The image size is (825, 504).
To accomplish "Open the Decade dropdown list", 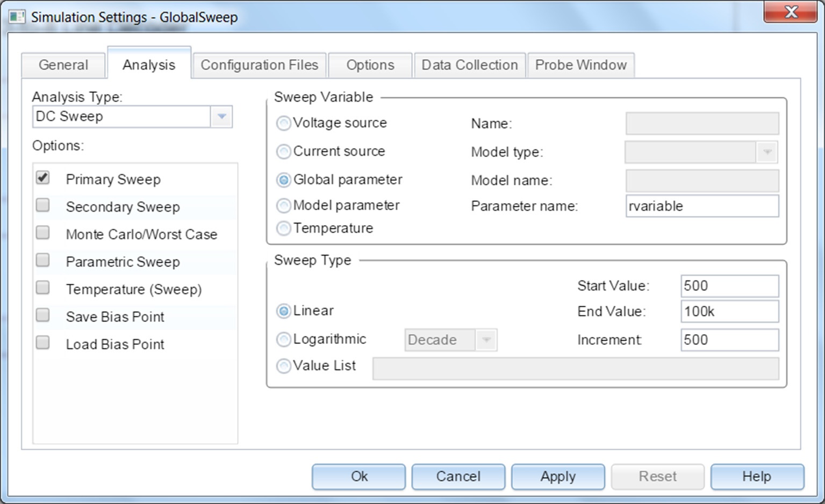I will tap(486, 340).
